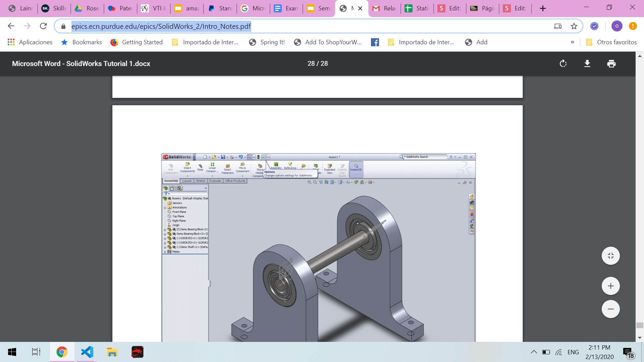Print the PDF document
The width and height of the screenshot is (644, 362).
(x=611, y=64)
